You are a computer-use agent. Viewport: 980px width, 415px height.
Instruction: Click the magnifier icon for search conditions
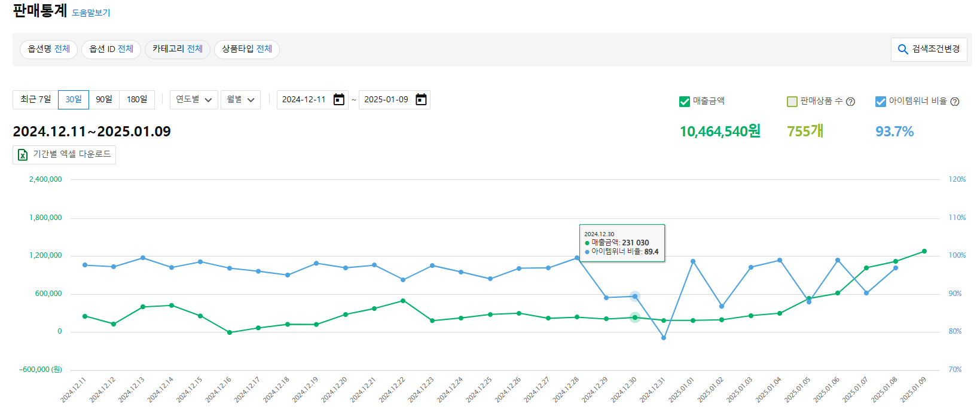tap(903, 50)
